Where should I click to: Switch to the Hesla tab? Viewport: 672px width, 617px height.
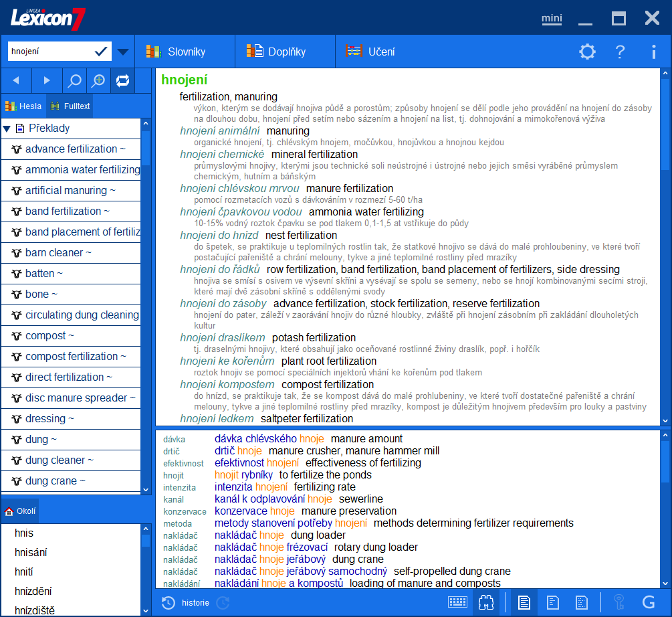coord(23,106)
